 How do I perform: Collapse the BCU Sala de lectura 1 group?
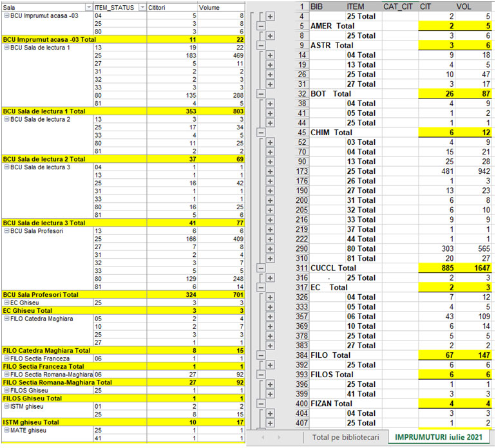click(6, 48)
